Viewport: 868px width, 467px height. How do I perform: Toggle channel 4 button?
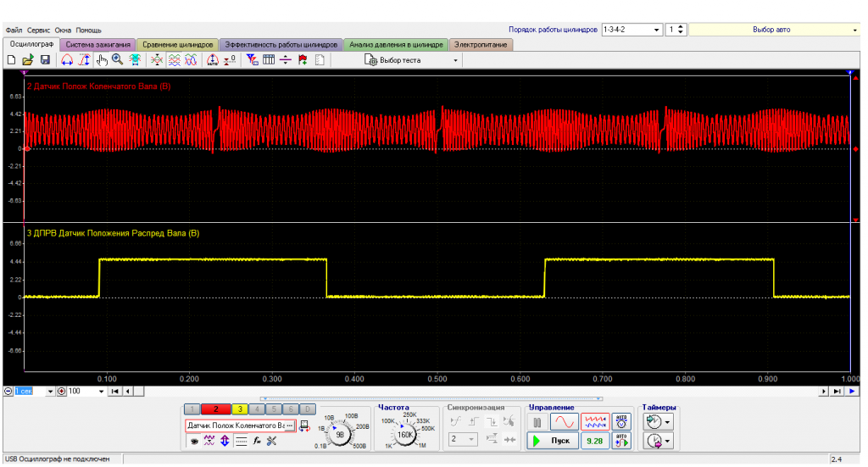coord(257,409)
